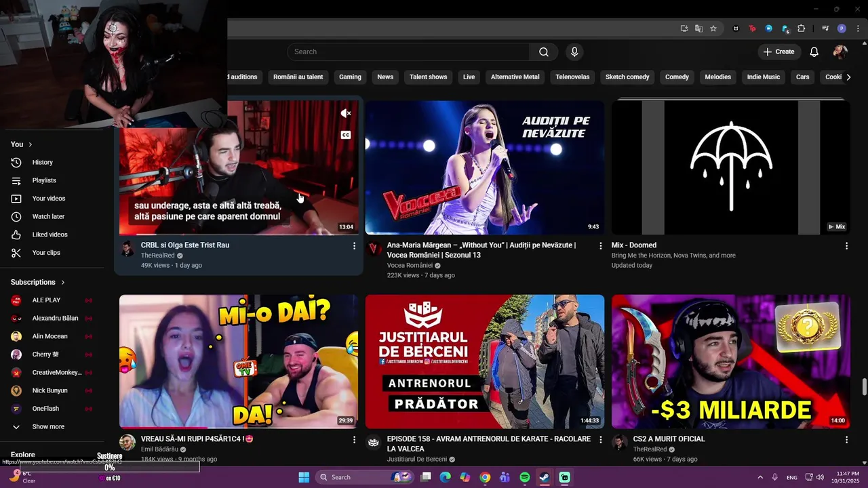Open TheRealRed channel avatar under CRBL video
The width and height of the screenshot is (868, 488).
point(127,249)
